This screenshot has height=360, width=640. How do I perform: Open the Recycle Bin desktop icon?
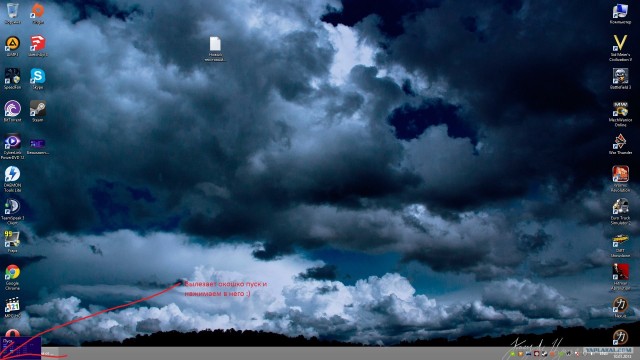click(12, 13)
